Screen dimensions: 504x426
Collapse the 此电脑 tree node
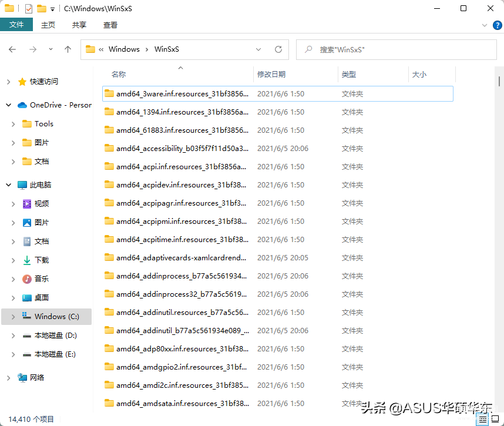[x=9, y=185]
